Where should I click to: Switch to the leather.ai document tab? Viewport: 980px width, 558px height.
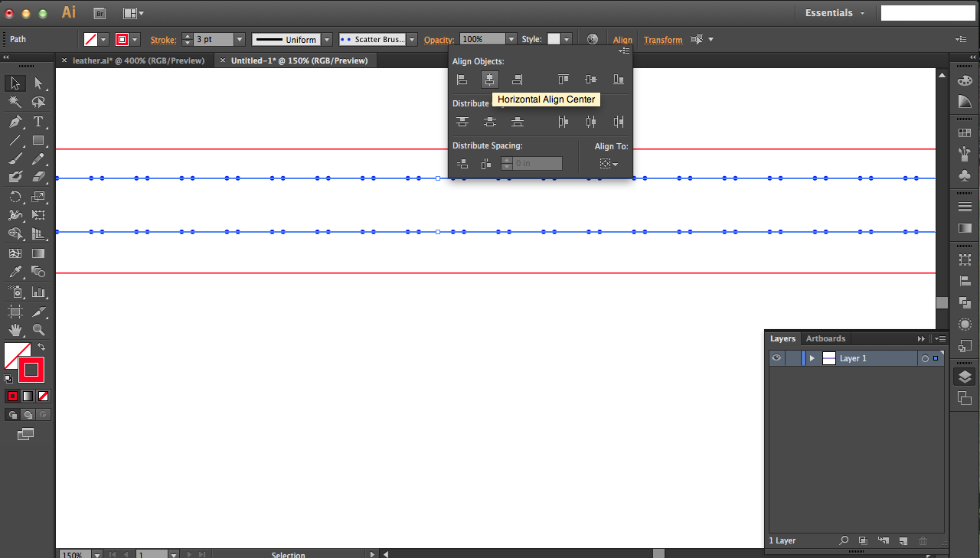point(138,60)
